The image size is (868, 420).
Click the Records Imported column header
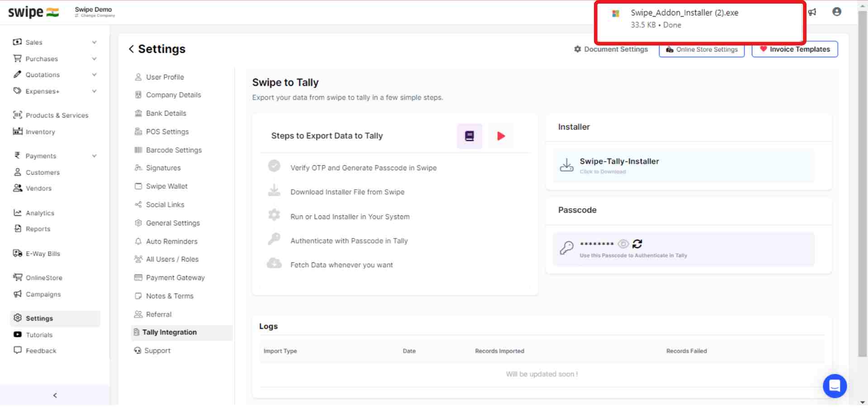coord(500,351)
